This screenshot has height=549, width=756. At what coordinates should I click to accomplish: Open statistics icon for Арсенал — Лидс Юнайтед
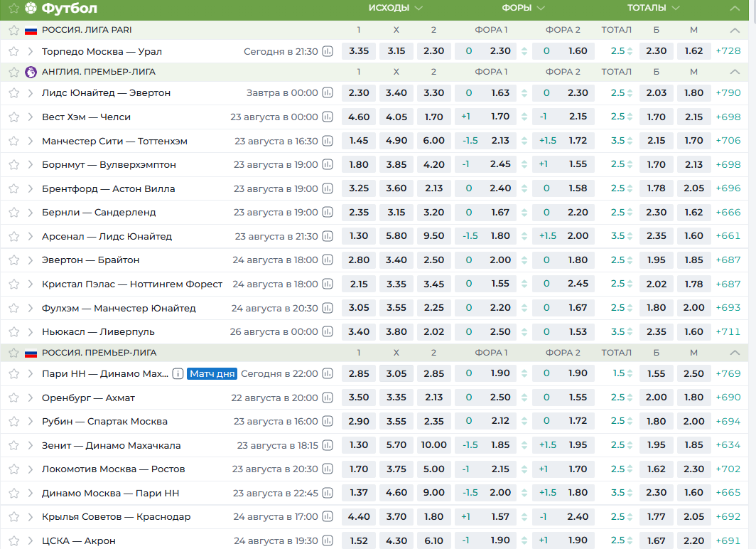point(328,236)
